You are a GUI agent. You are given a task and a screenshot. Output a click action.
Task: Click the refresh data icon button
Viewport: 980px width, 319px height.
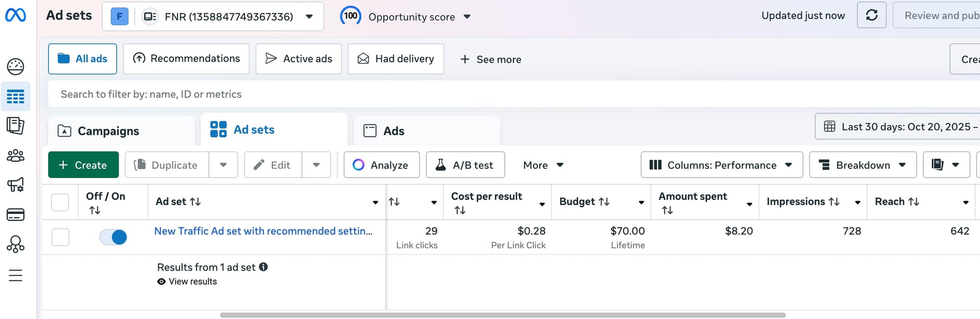pos(871,15)
